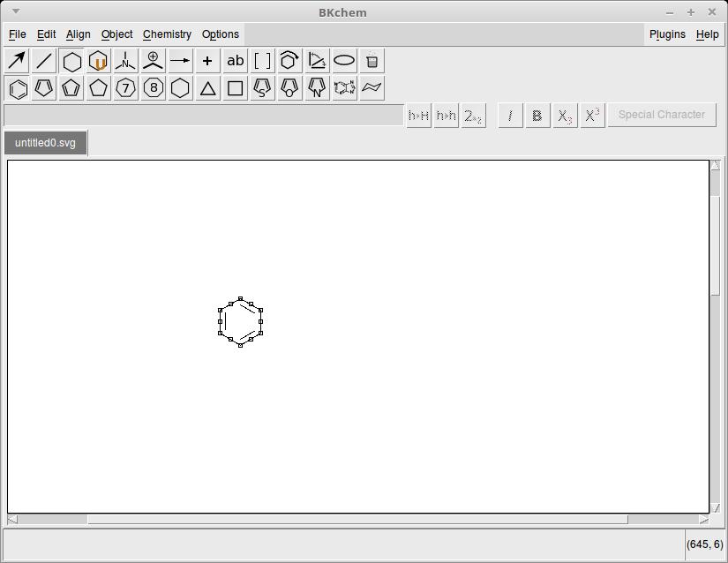Select the thiophene ring template
Image resolution: width=728 pixels, height=563 pixels.
[x=262, y=88]
